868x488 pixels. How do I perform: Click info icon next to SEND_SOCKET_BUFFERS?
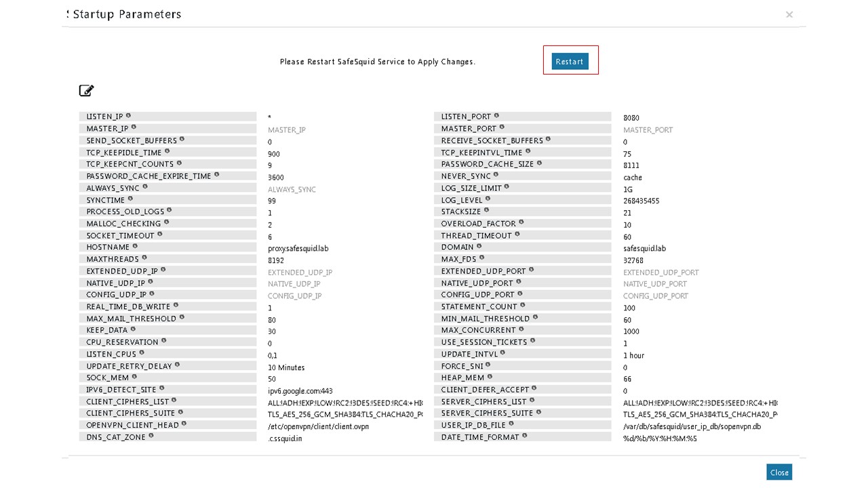(182, 140)
